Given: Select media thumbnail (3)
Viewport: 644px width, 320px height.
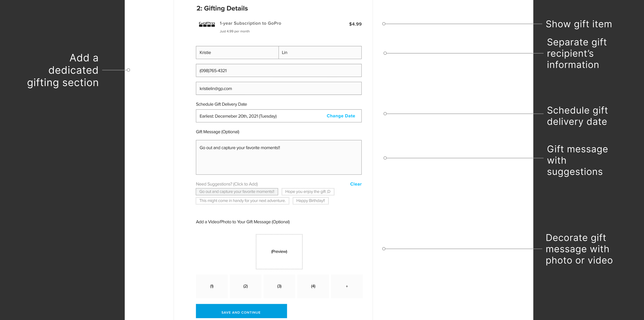Looking at the screenshot, I should pos(279,286).
